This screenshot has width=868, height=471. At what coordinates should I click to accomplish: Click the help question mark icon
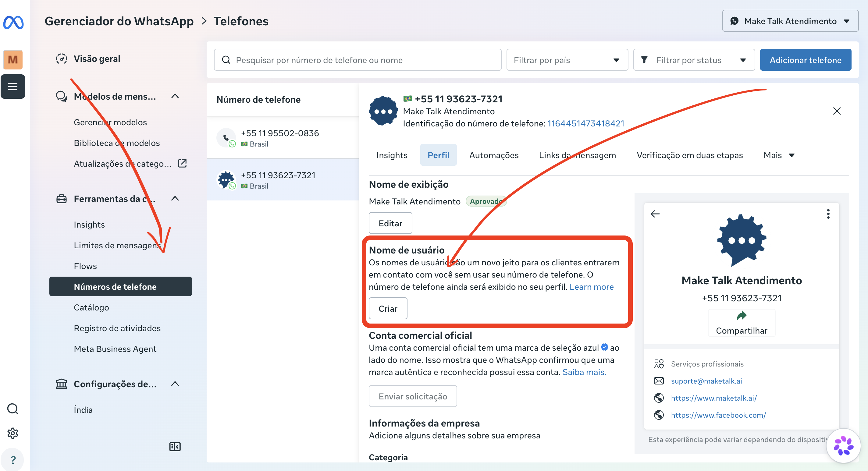pos(13,459)
